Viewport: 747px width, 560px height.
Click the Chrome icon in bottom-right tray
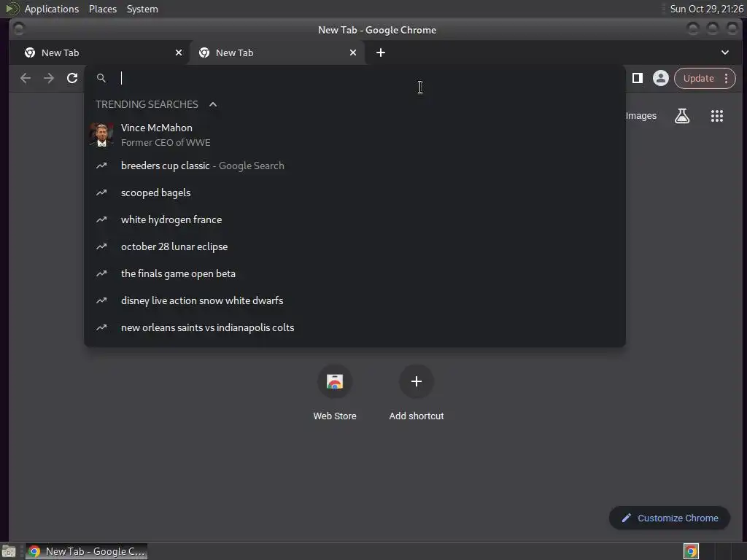click(x=691, y=551)
